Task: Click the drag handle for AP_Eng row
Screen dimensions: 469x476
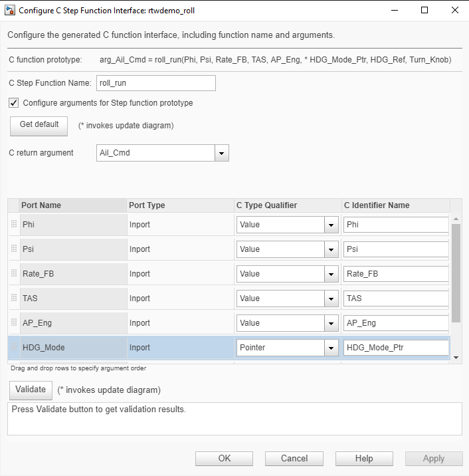Action: 14,323
